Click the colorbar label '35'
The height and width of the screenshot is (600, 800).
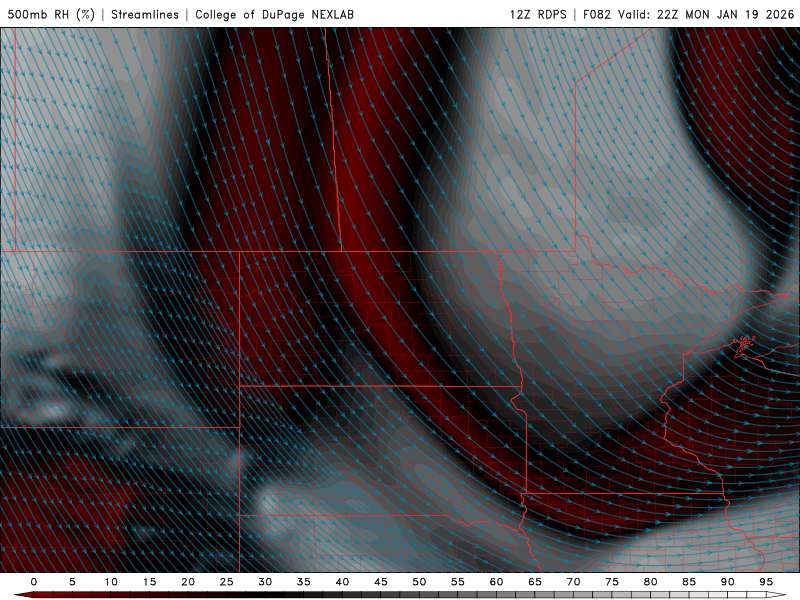304,582
